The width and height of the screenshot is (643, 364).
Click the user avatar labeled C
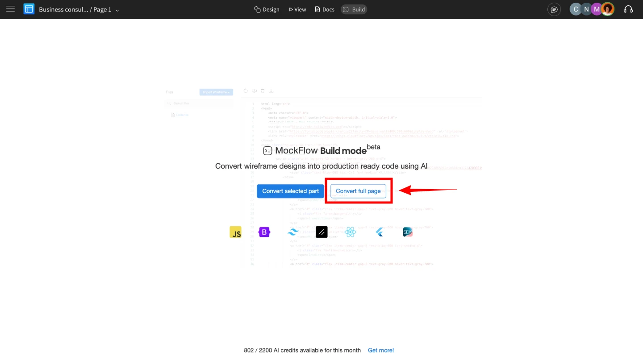click(x=576, y=9)
